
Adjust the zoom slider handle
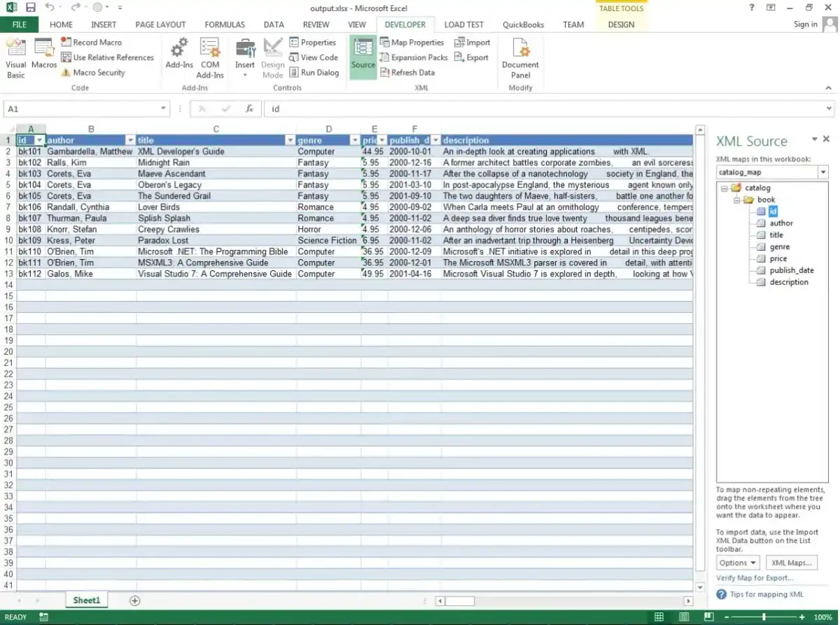(764, 617)
